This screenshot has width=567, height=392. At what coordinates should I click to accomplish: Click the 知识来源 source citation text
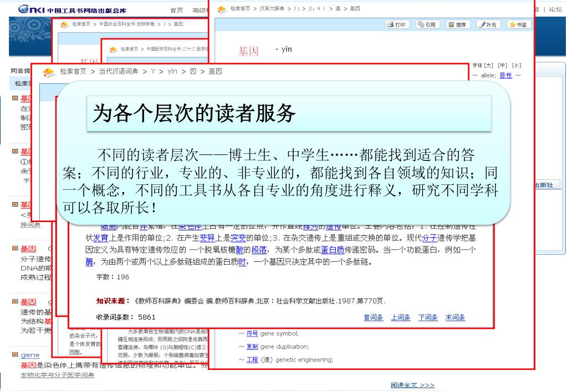pyautogui.click(x=241, y=301)
